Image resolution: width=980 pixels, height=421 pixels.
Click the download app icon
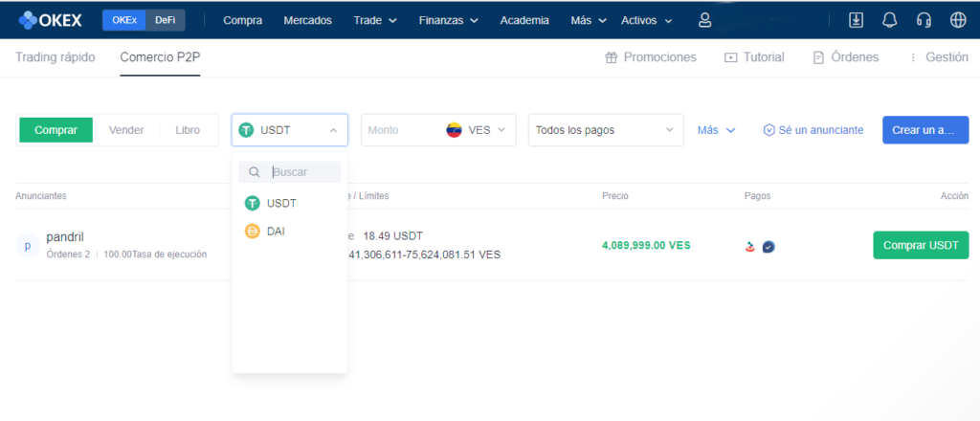(x=856, y=20)
